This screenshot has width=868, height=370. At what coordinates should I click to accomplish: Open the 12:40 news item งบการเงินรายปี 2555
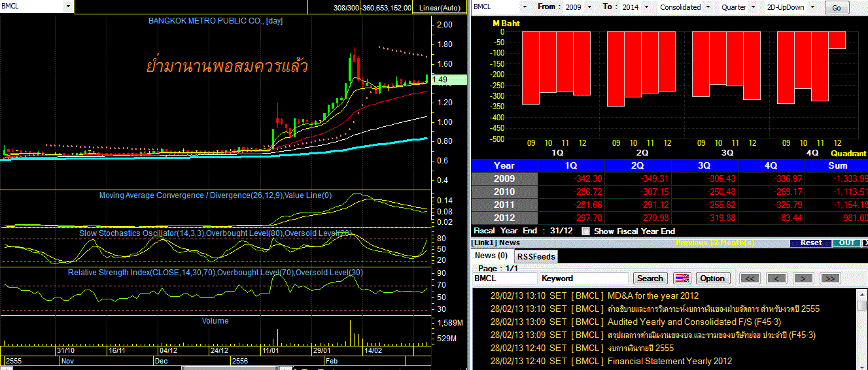(640, 348)
